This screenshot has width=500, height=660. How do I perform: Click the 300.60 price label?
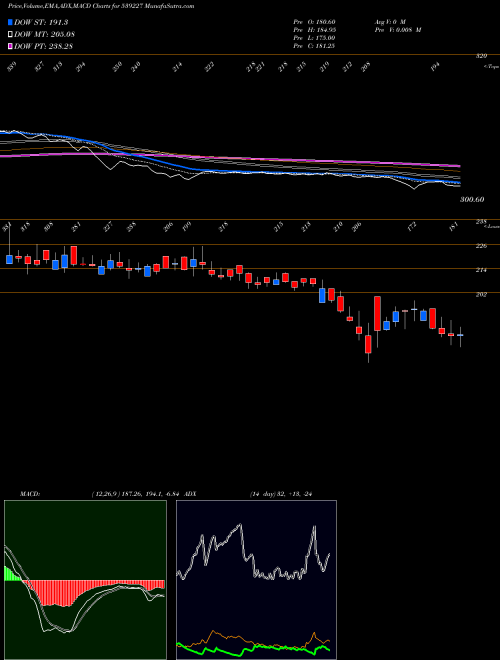coord(472,199)
